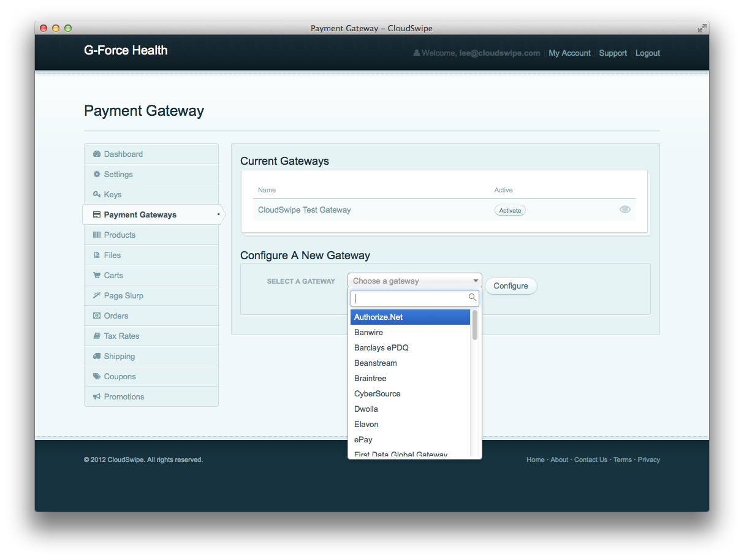
Task: Click the Home footer link
Action: (535, 460)
